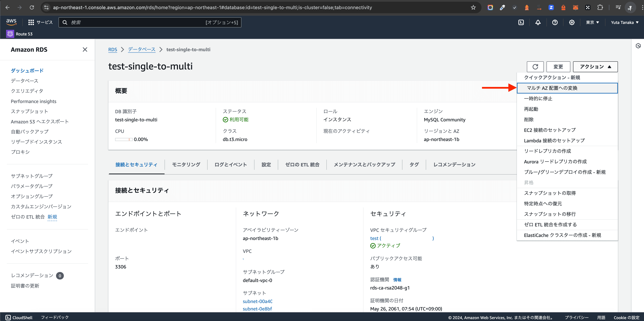Select ブルー/グリーンデプロイの作成 entry
This screenshot has width=644, height=321.
567,172
